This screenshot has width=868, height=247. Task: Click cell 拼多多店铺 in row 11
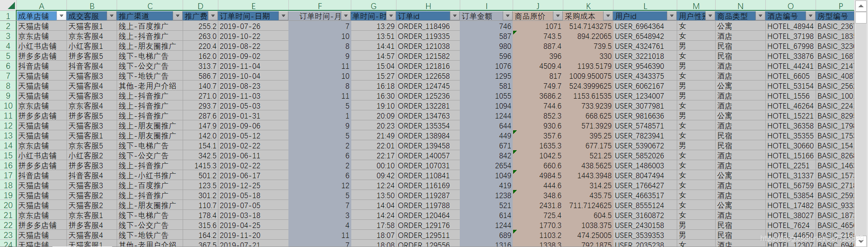click(42, 116)
